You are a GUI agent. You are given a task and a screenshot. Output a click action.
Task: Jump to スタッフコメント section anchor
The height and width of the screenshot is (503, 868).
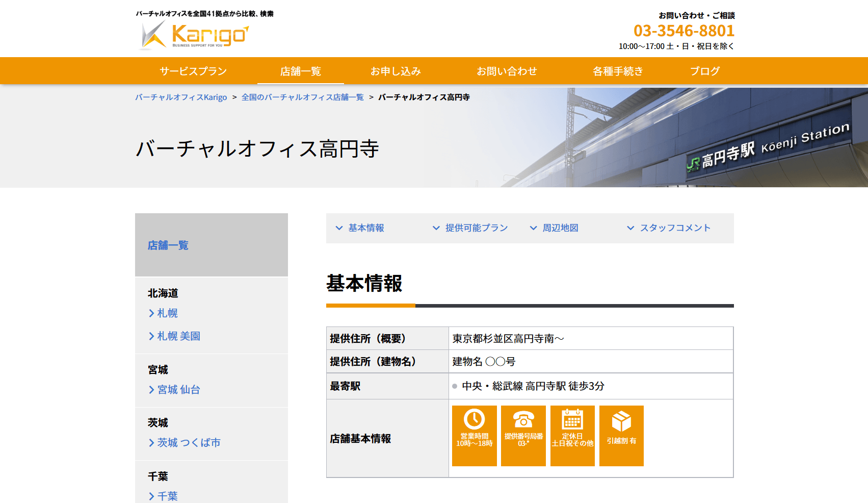point(675,228)
